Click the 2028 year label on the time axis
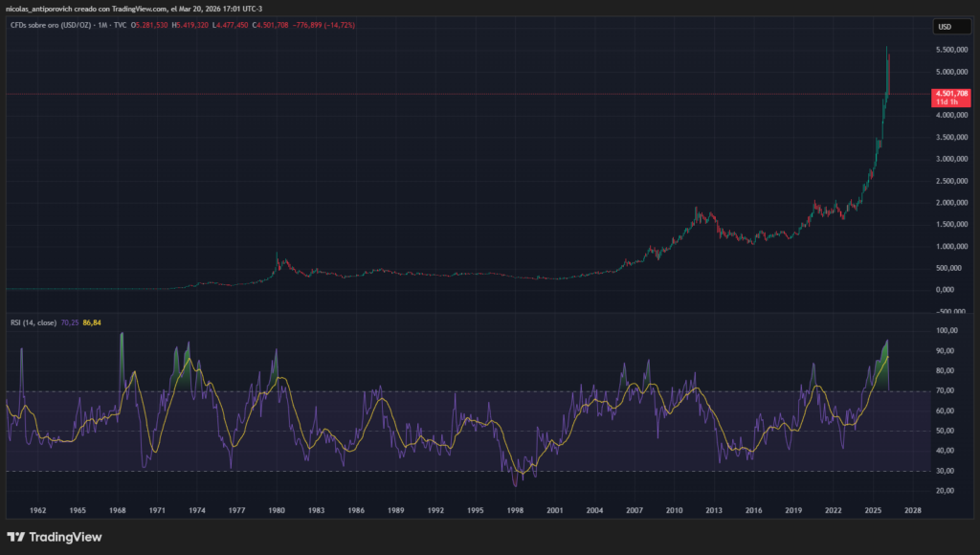980x555 pixels. point(911,511)
